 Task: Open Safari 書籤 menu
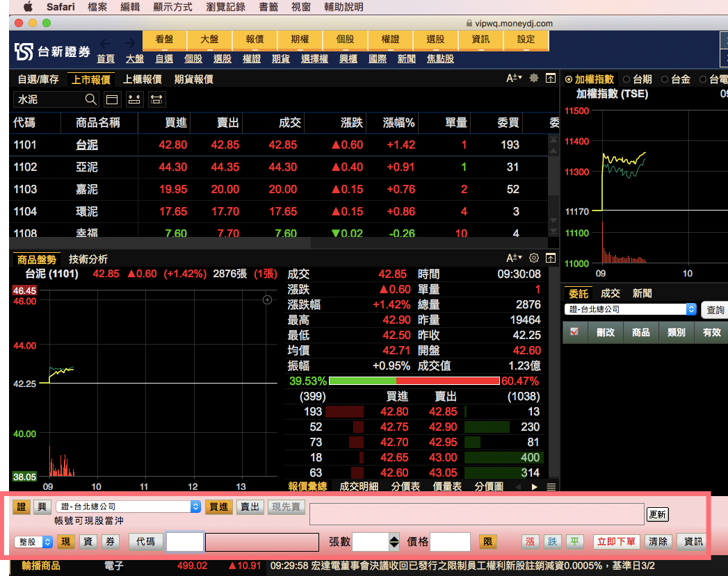point(268,7)
